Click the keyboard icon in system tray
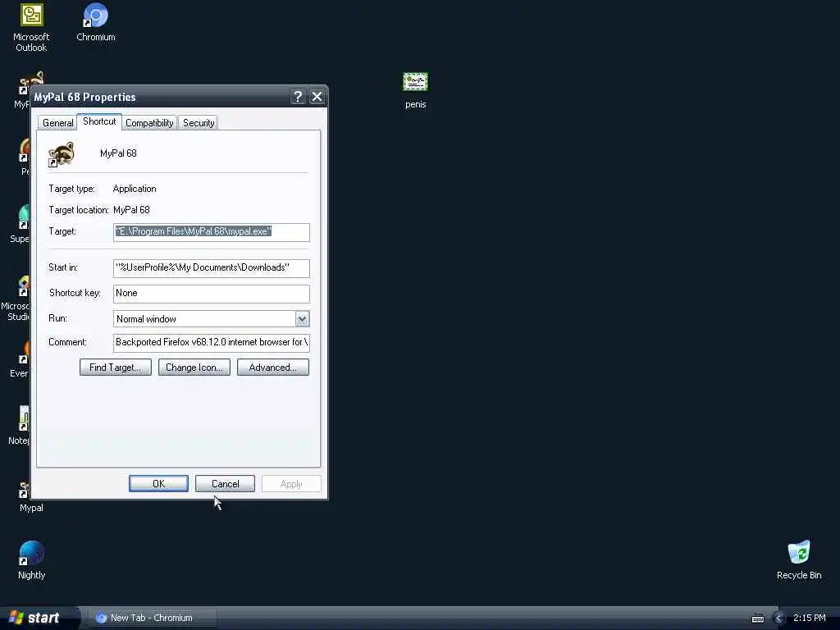 (x=757, y=619)
